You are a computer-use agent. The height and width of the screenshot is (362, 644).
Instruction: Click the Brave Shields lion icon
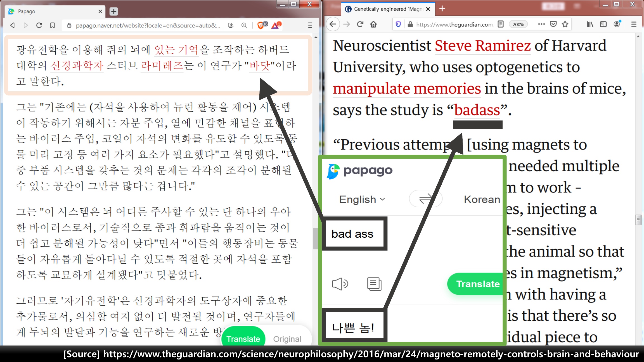(x=261, y=25)
